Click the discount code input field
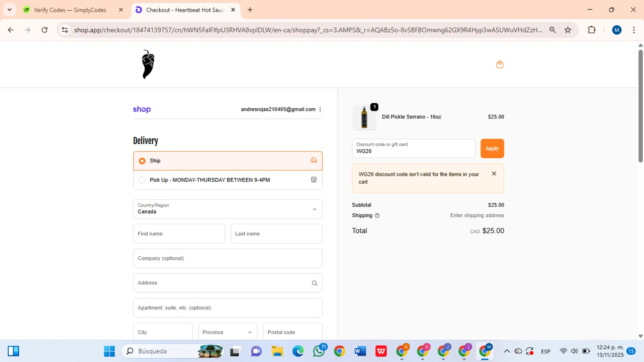Viewport: 644px width, 362px height. coord(413,149)
